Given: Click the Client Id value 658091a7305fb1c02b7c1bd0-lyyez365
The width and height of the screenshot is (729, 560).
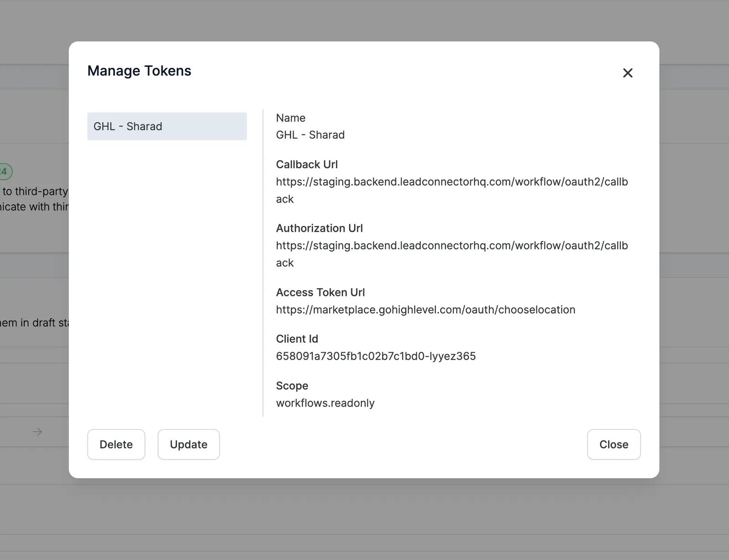Looking at the screenshot, I should [x=376, y=356].
